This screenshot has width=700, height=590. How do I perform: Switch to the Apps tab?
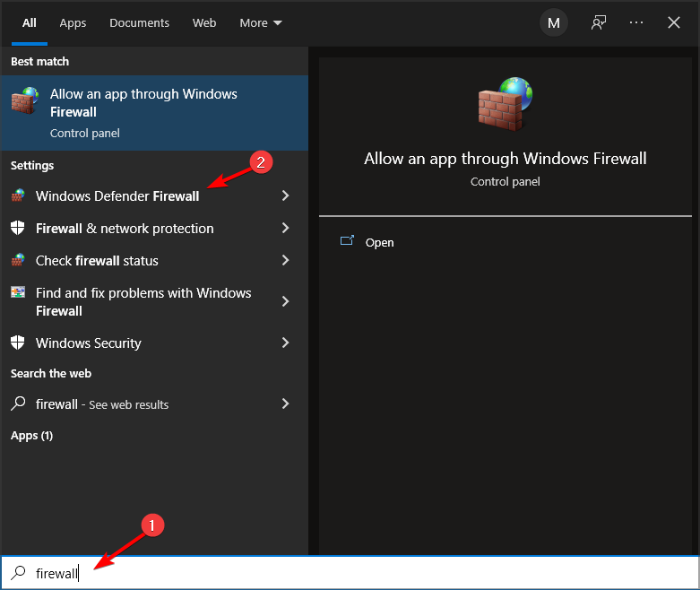pos(73,23)
